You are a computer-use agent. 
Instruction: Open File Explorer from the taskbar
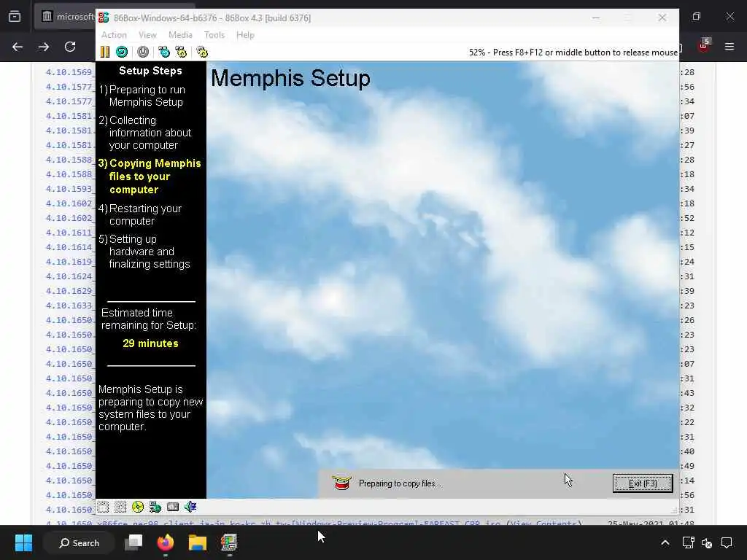[x=197, y=542]
